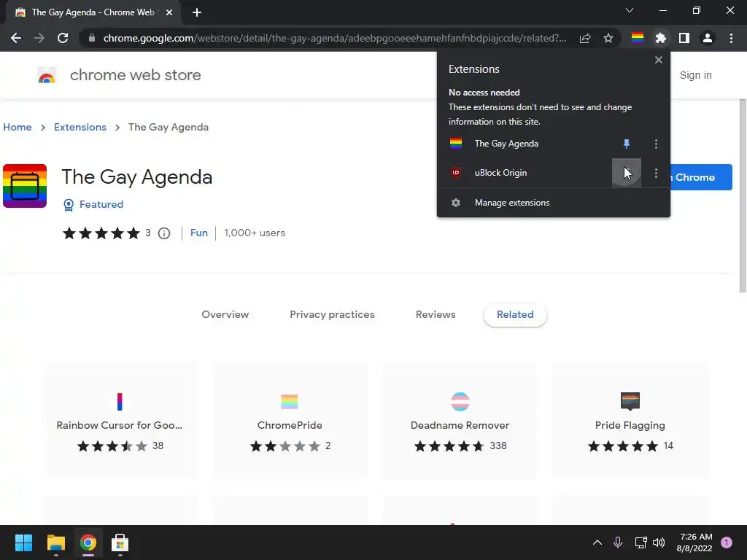Show hidden system tray icons
The image size is (747, 560).
597,542
